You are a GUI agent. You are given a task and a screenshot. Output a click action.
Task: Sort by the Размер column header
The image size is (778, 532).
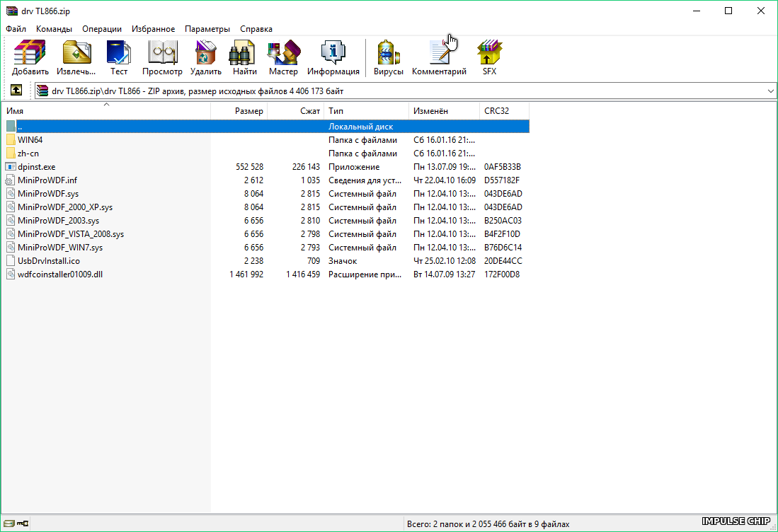[239, 110]
